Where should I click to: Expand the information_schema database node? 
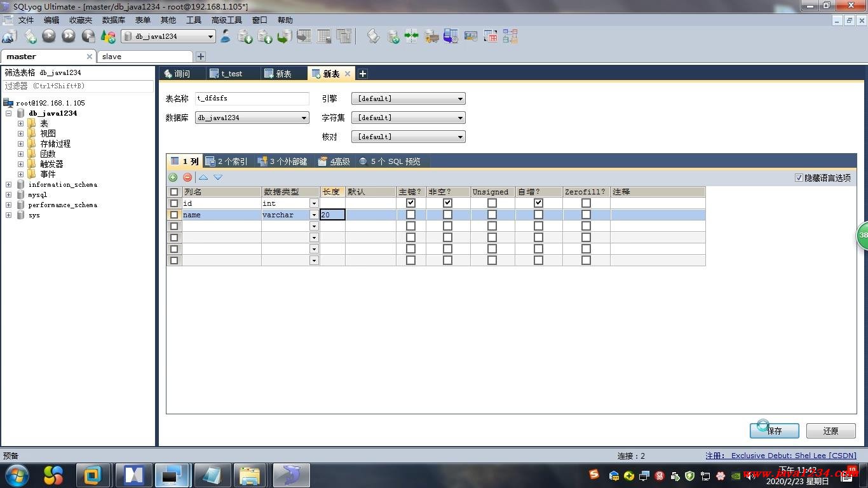point(8,185)
